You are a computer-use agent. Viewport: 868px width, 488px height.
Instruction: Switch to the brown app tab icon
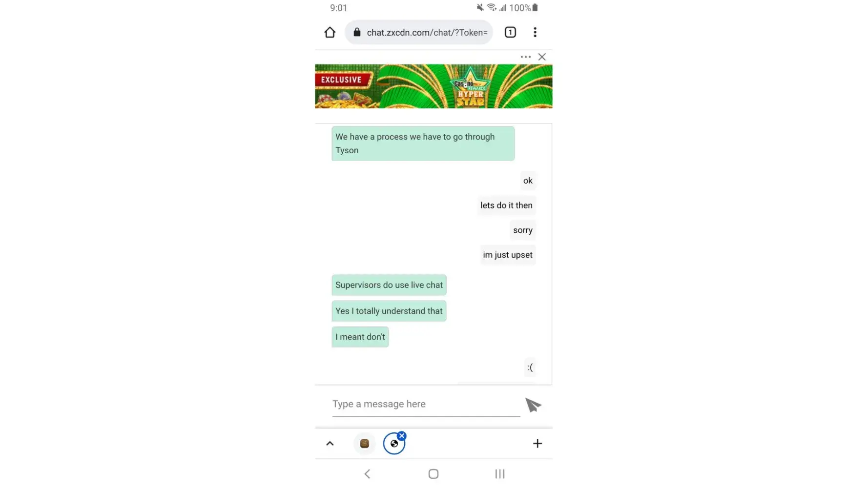click(x=365, y=444)
